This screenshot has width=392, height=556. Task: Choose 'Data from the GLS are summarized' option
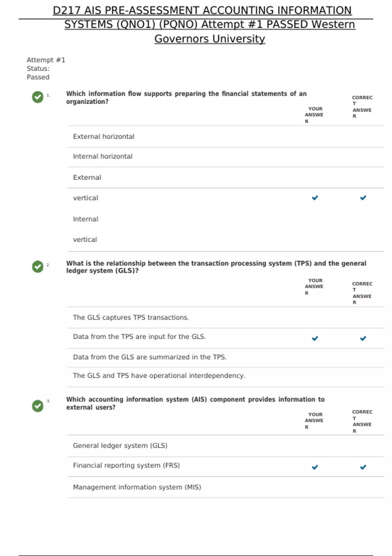(x=149, y=357)
